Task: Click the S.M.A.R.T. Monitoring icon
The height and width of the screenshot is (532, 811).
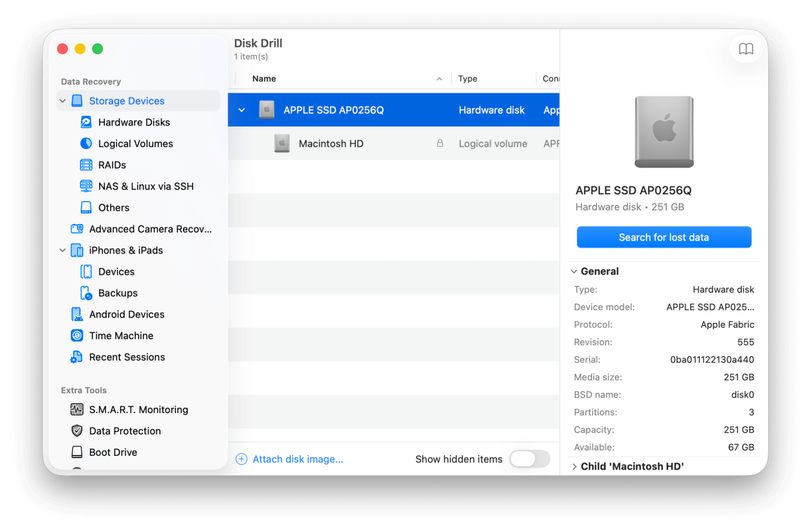Action: pyautogui.click(x=77, y=410)
